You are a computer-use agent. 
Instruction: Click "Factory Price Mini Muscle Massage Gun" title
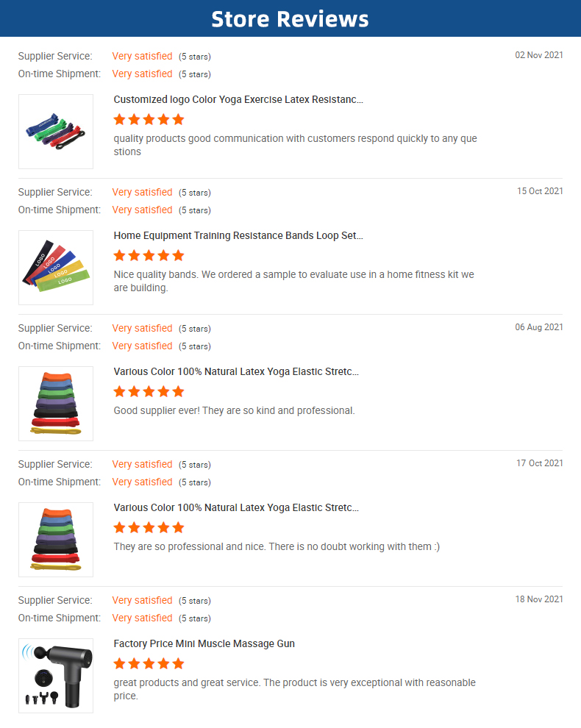(x=204, y=643)
